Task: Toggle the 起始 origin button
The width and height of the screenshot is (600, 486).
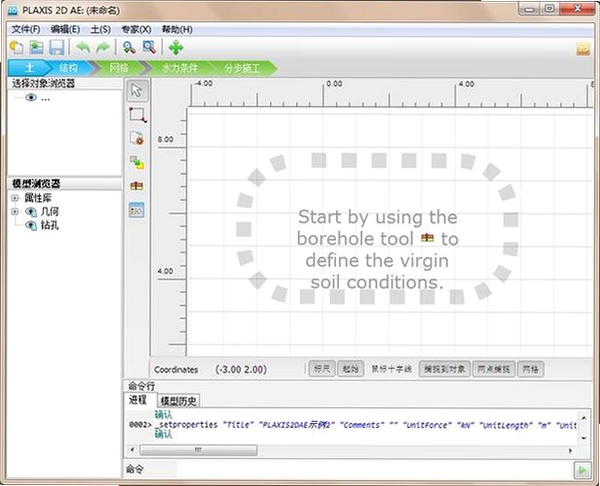Action: tap(351, 369)
